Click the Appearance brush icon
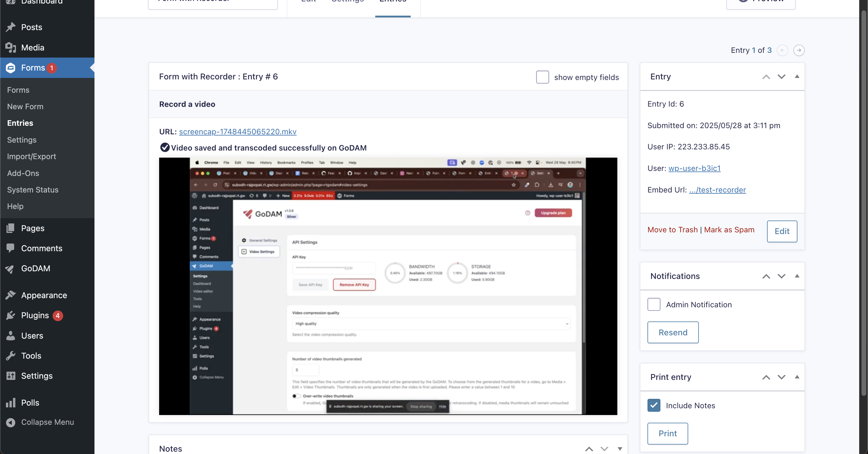868x454 pixels. coord(11,295)
